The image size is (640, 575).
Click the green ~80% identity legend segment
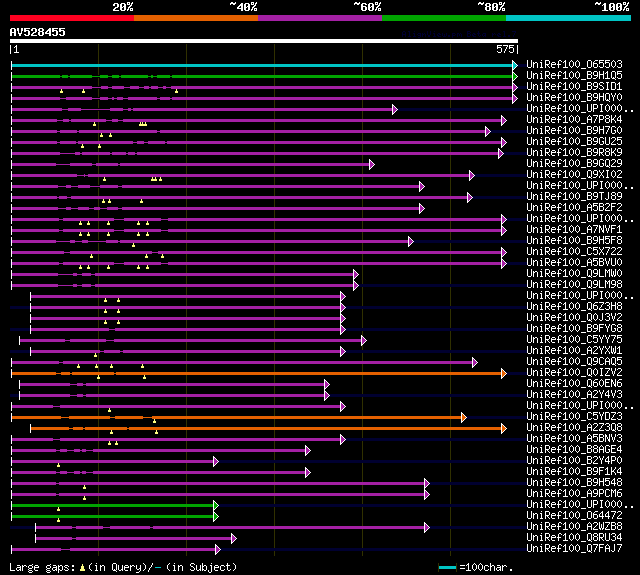[444, 18]
